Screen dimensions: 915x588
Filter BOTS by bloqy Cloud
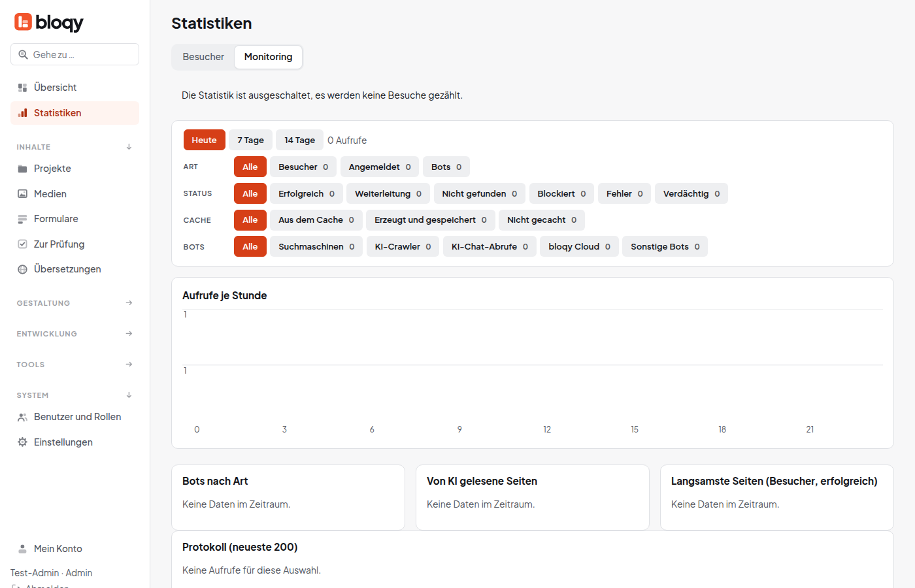(579, 246)
